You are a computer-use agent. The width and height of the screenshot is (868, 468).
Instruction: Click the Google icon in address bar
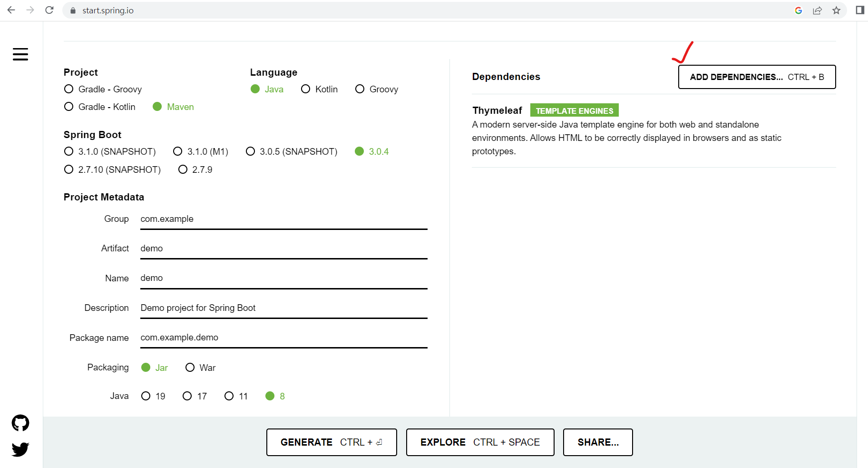799,10
